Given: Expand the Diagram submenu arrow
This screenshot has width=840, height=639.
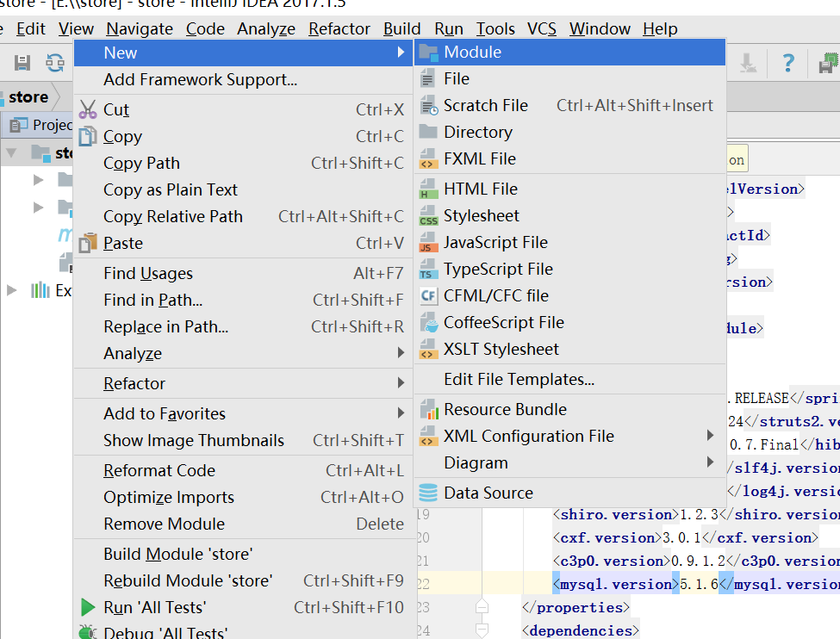Looking at the screenshot, I should (711, 462).
